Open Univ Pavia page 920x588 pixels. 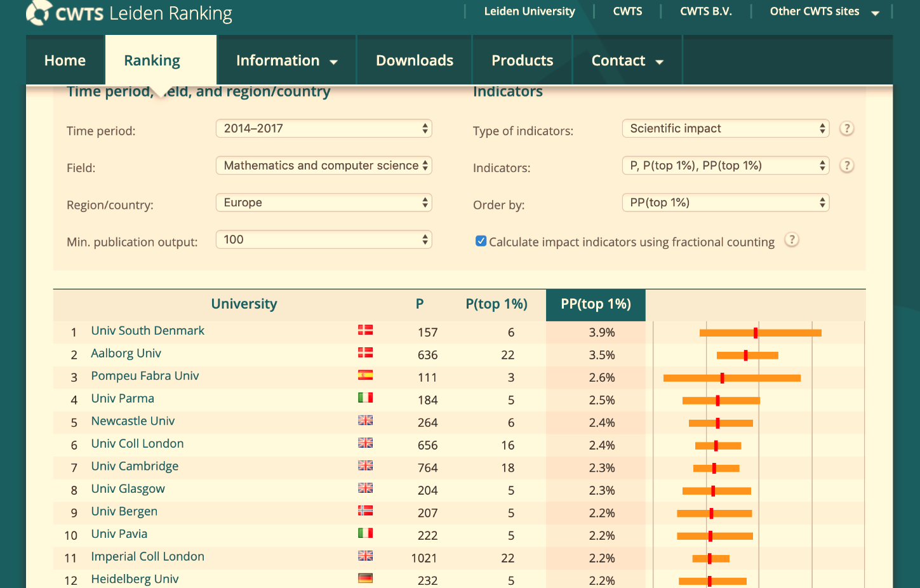click(x=119, y=534)
